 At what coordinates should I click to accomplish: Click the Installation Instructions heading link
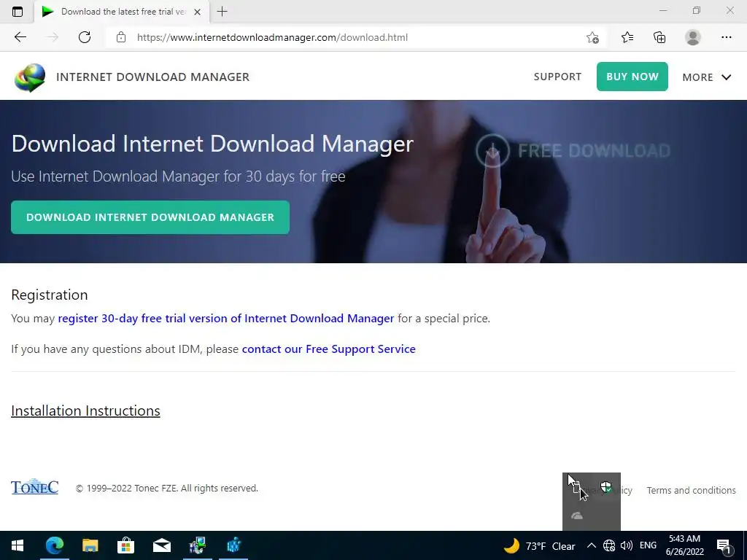(86, 411)
